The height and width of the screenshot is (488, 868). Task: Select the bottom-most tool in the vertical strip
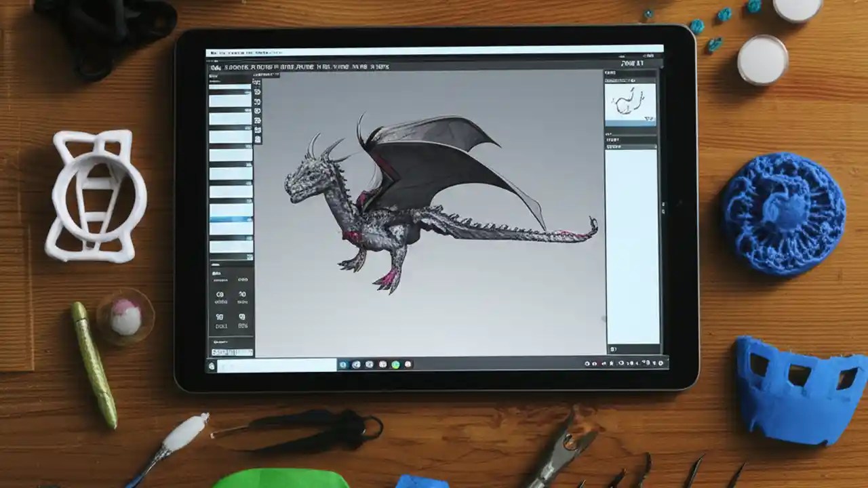pyautogui.click(x=256, y=137)
